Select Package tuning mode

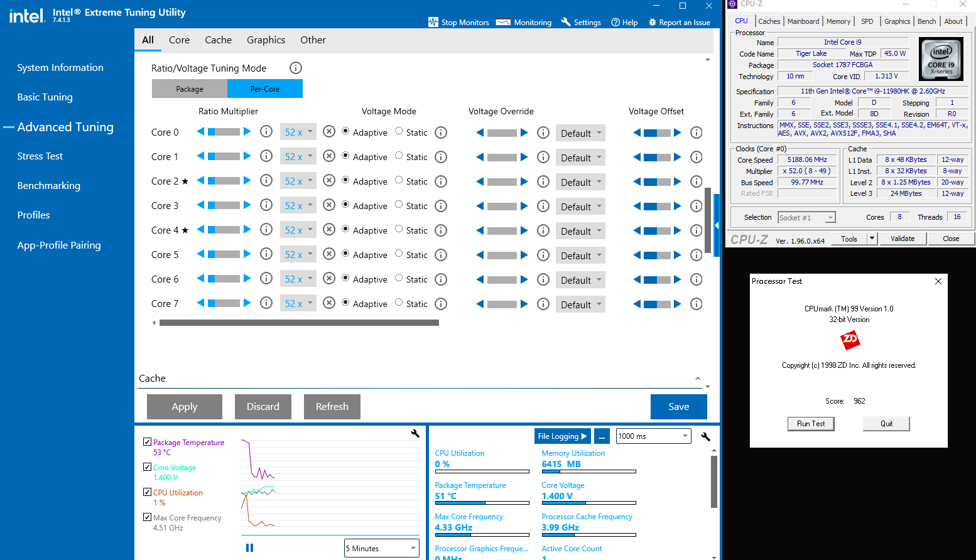(x=190, y=89)
